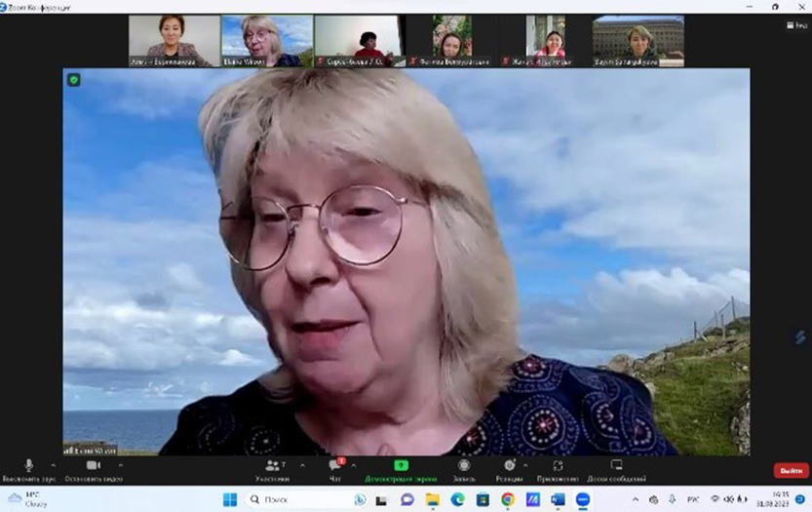Start screen sharing with green button
Image resolution: width=812 pixels, height=512 pixels.
point(401,466)
